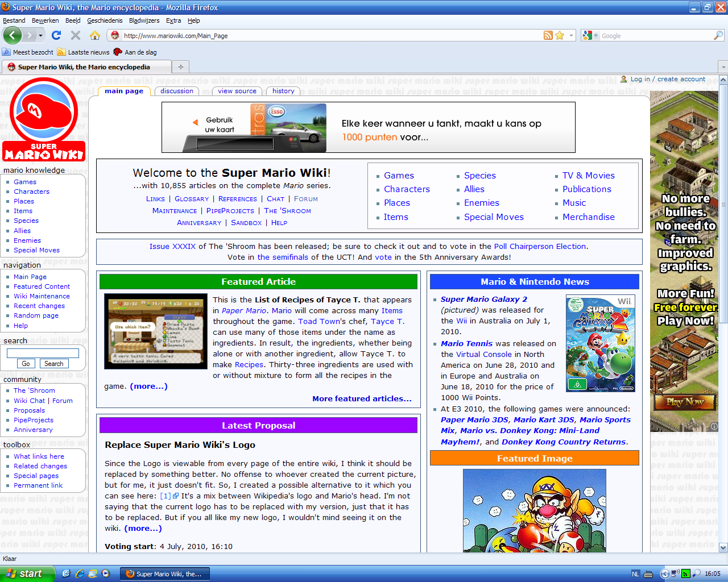Image resolution: width=728 pixels, height=582 pixels.
Task: Expand the address bar URL history dropdown
Action: tap(571, 35)
